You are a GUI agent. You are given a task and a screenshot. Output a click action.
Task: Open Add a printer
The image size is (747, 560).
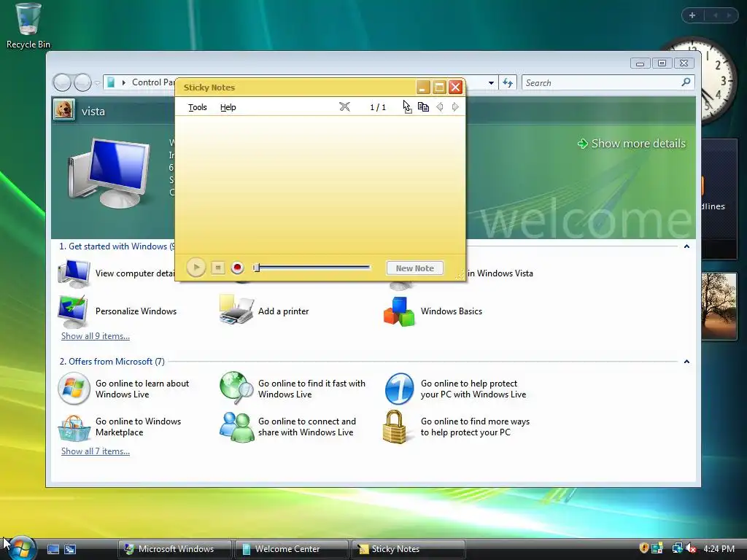(264, 311)
